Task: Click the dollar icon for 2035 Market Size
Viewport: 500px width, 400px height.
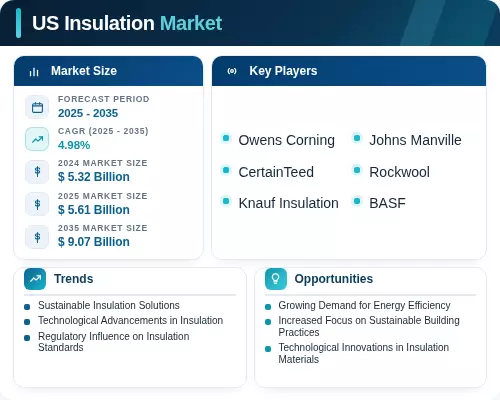Action: coord(37,237)
